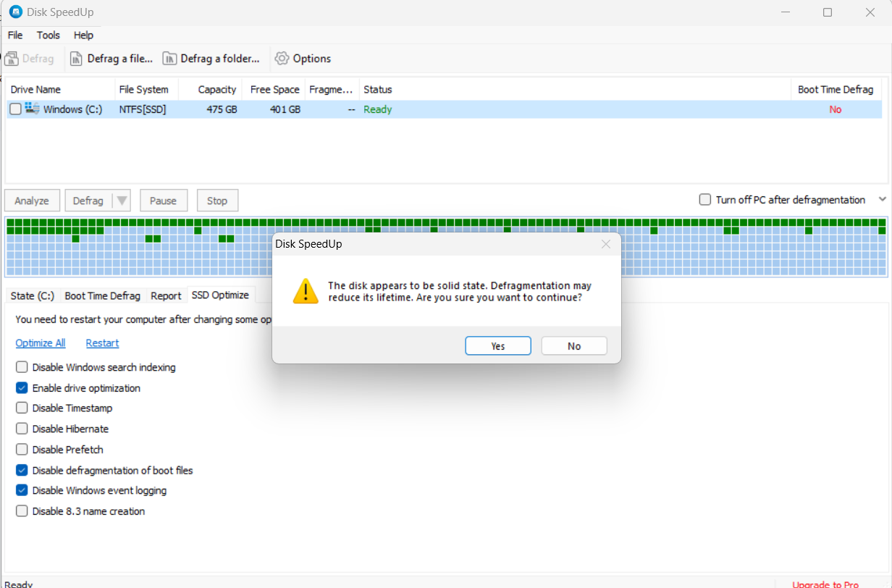Click the Upgrade to Pro link
This screenshot has height=588, width=892.
click(825, 584)
